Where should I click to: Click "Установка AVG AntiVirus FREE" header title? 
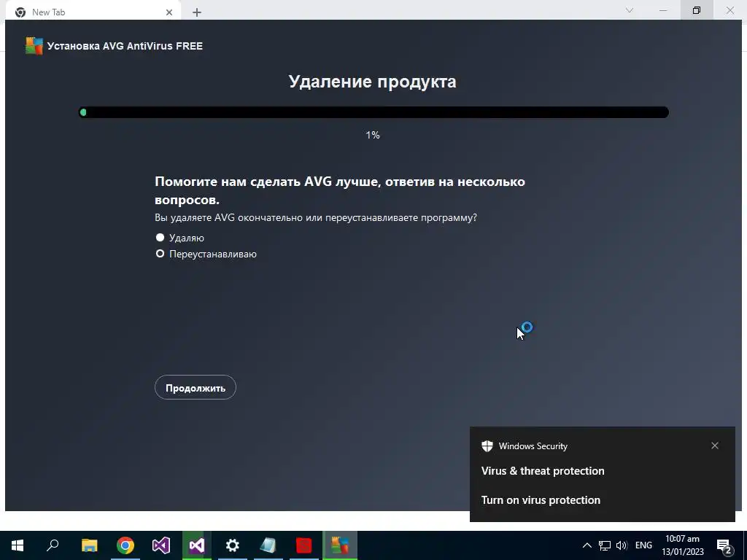coord(125,46)
